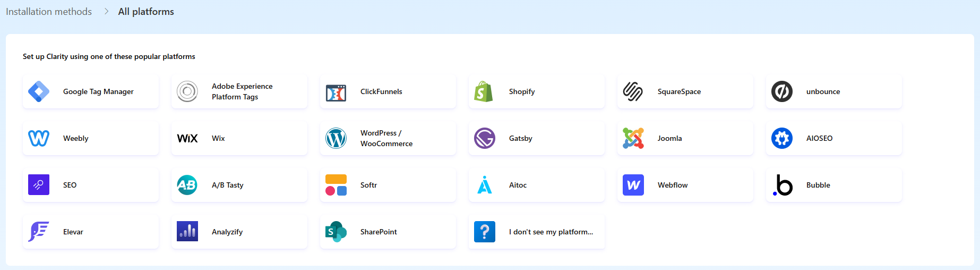Viewport: 980px width, 270px height.
Task: Click the WordPress logo icon
Action: (336, 138)
